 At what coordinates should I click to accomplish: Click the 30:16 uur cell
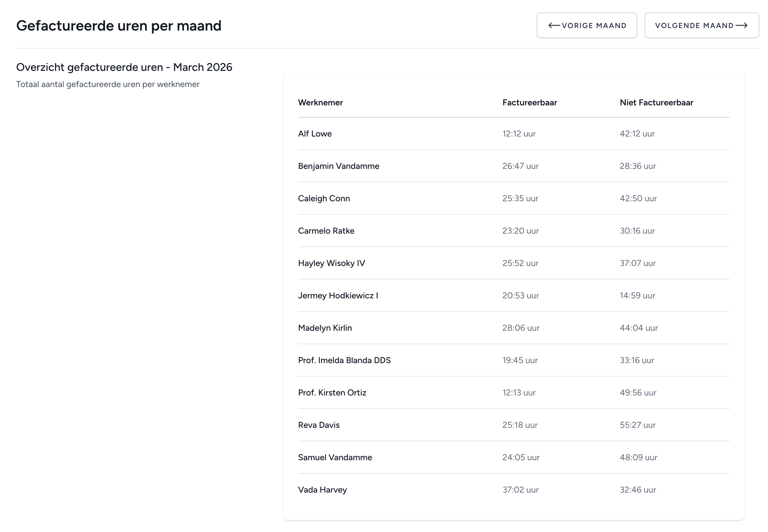click(x=637, y=231)
